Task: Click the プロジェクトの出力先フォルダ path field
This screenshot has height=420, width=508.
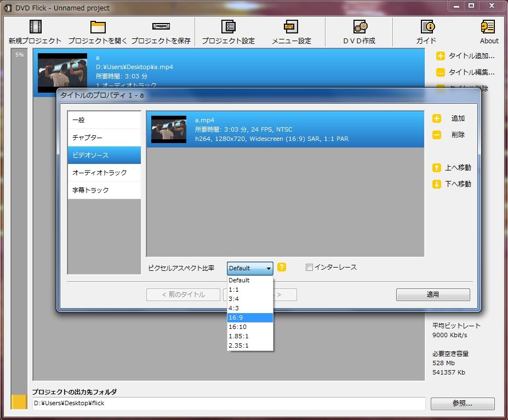Action: (229, 404)
